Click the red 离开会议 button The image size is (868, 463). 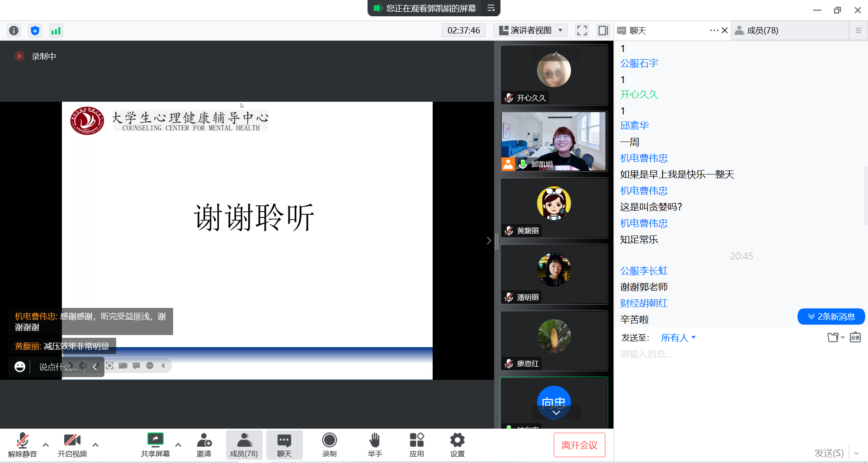579,445
